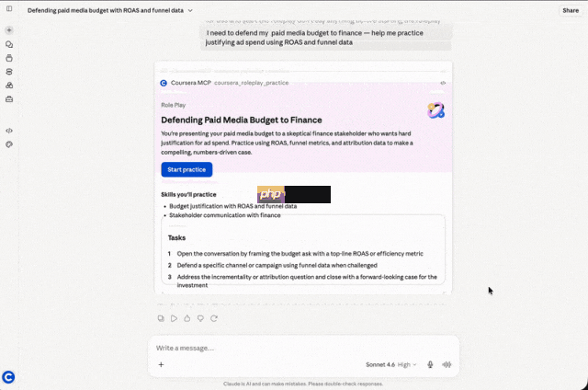
Task: Open the briefcase sidebar icon
Action: tap(9, 99)
